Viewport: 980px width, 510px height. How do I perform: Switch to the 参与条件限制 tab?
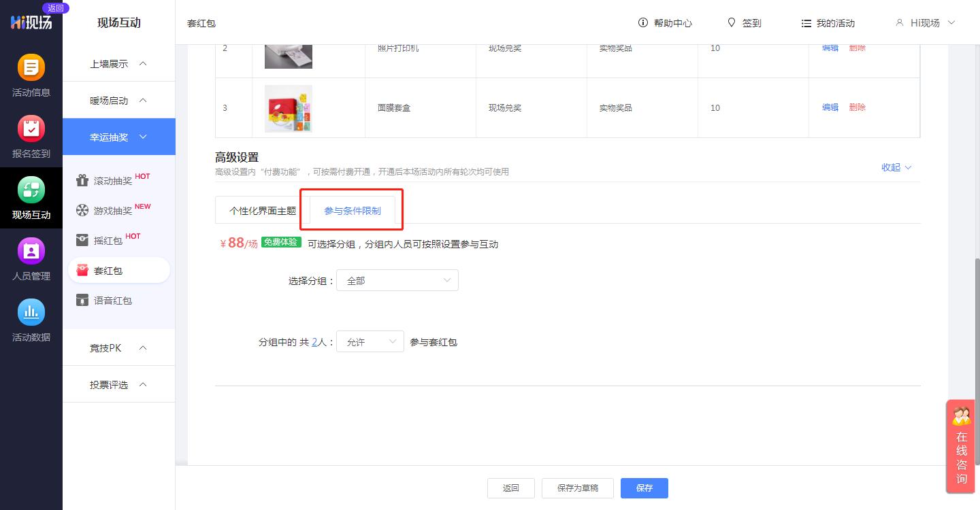[351, 211]
